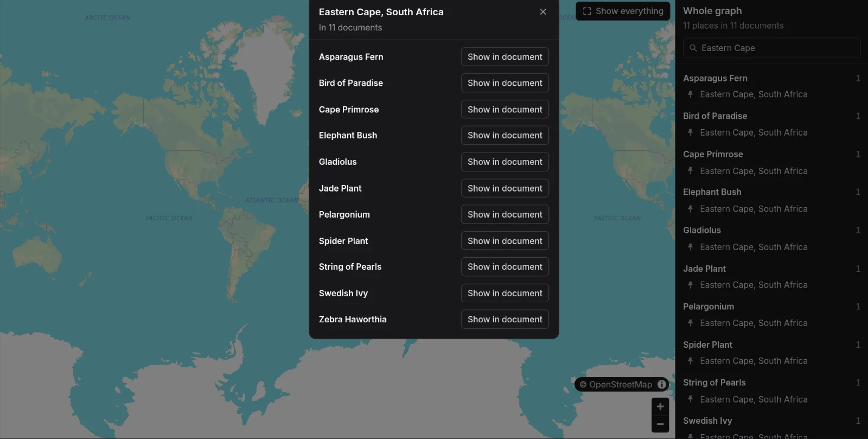Click pin icon under Pelargonium
This screenshot has width=868, height=439.
(x=690, y=323)
